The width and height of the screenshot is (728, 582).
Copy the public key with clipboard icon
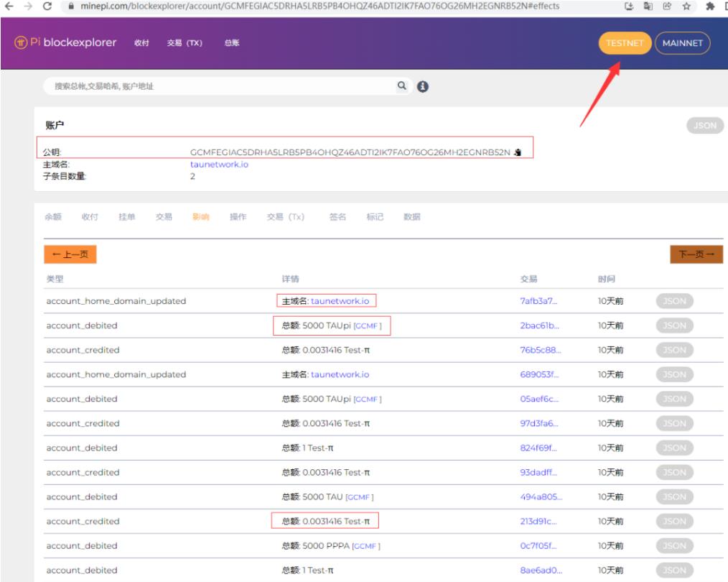pyautogui.click(x=518, y=152)
